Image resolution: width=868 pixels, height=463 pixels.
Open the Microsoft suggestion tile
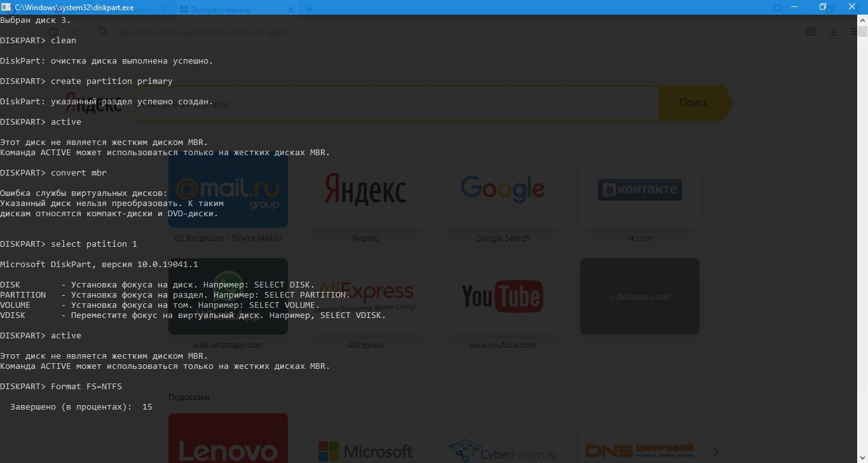tap(365, 438)
